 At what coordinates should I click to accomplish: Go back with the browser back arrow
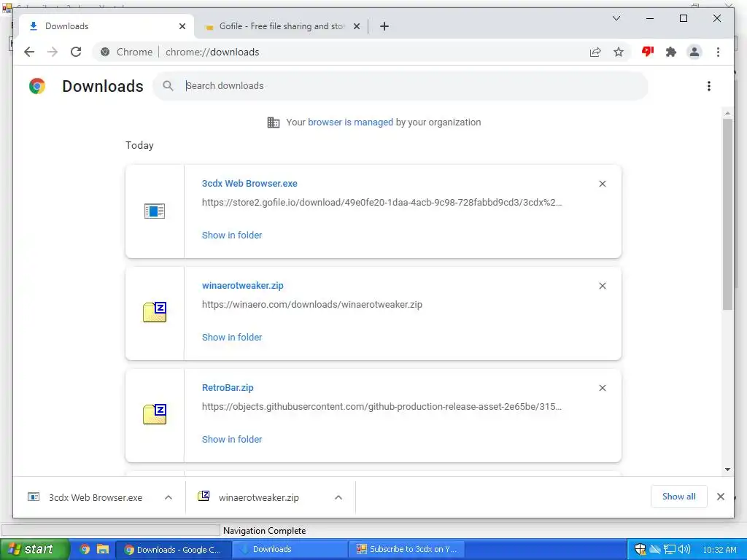29,52
